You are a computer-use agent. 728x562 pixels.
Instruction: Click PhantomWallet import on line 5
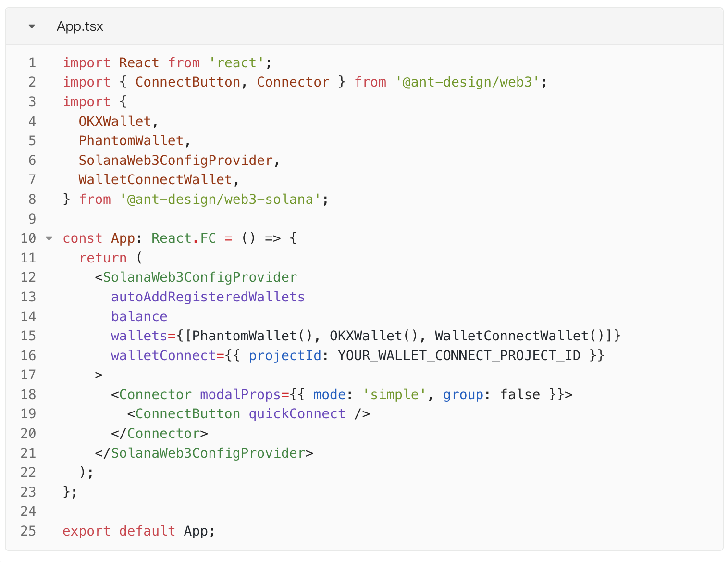pos(131,141)
